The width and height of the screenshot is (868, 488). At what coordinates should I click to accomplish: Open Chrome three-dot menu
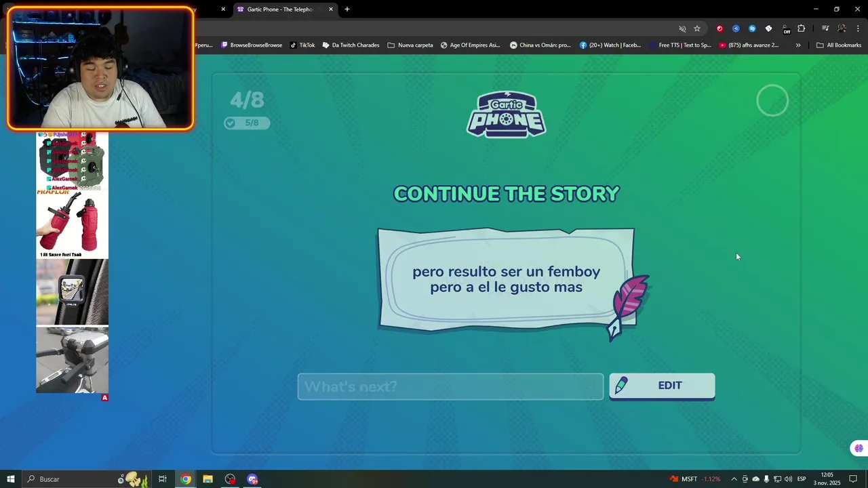pos(858,28)
